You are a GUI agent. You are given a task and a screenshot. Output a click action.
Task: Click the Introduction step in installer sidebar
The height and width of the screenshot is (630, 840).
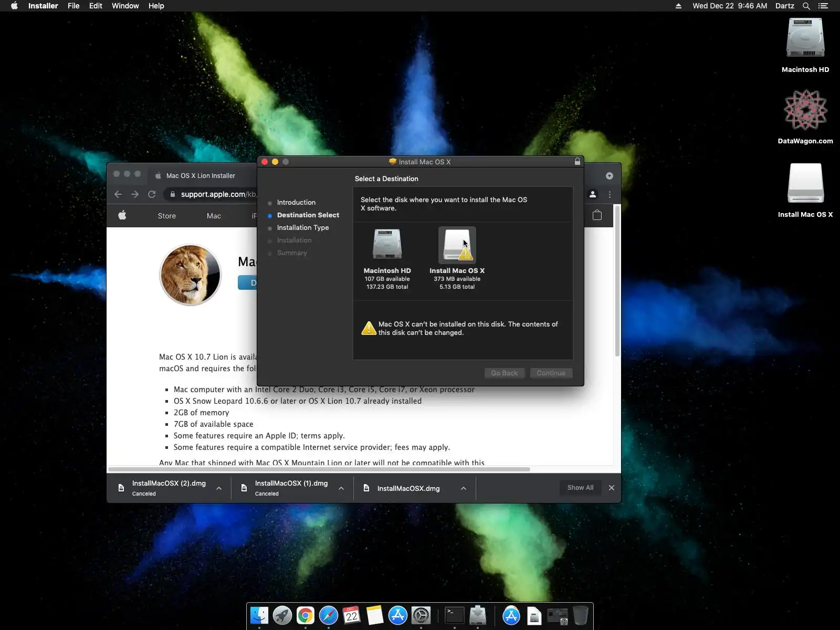296,202
